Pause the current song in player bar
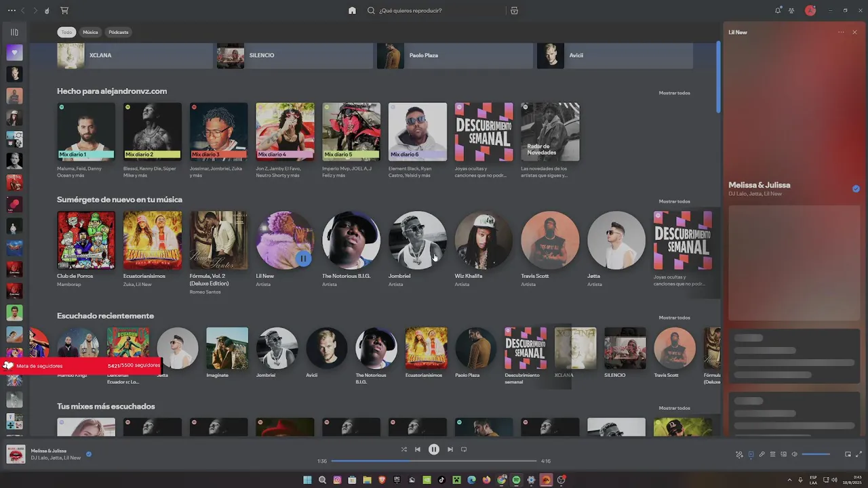Screen dimensions: 868x488 click(434, 449)
